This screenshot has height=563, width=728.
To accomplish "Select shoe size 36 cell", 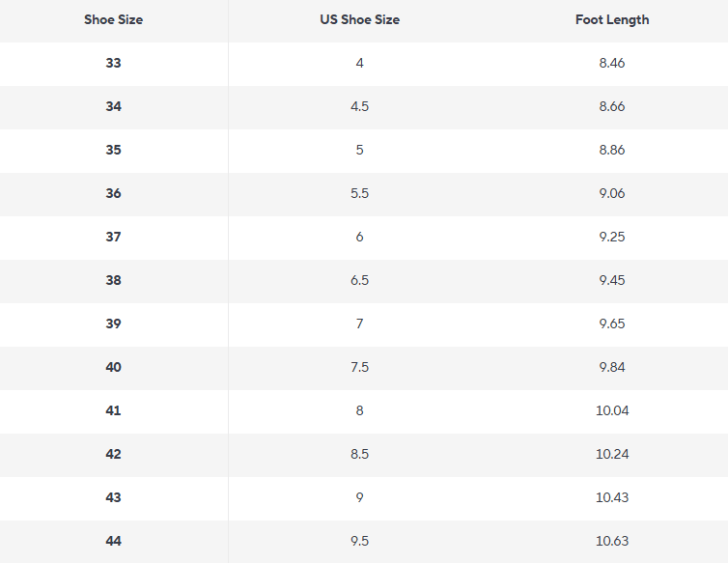I will pos(113,193).
